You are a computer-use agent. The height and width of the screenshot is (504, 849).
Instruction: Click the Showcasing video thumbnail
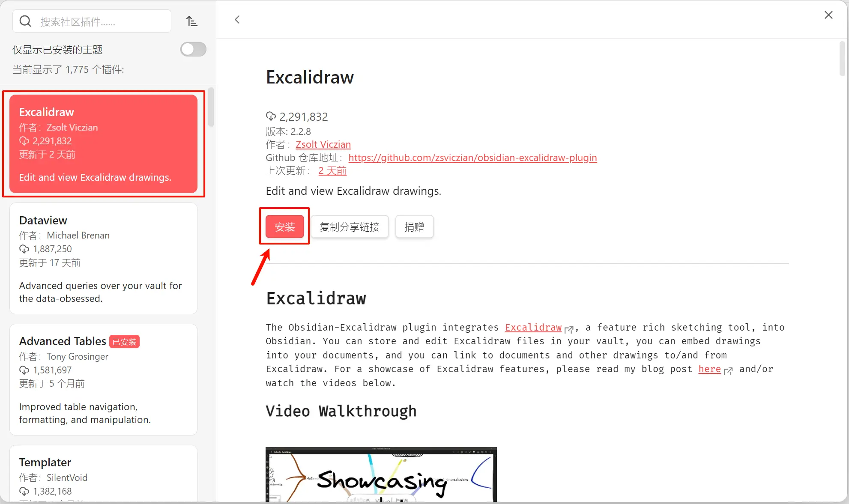pyautogui.click(x=381, y=474)
